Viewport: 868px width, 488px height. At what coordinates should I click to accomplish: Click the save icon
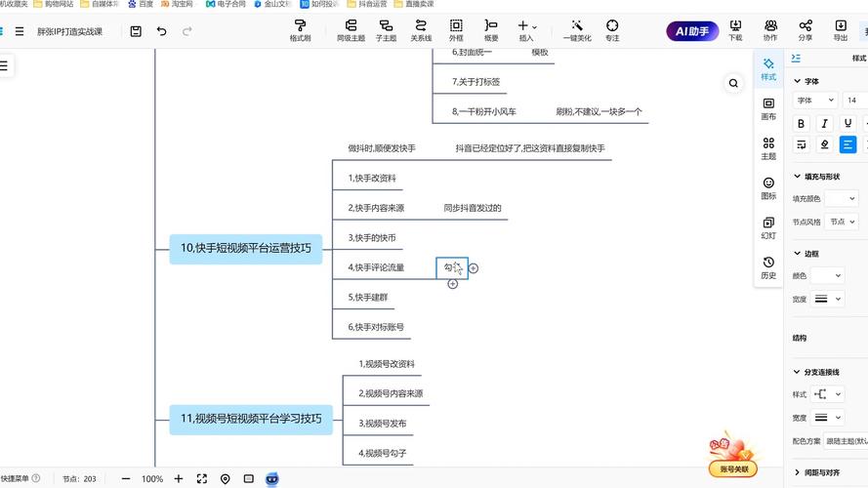click(136, 31)
